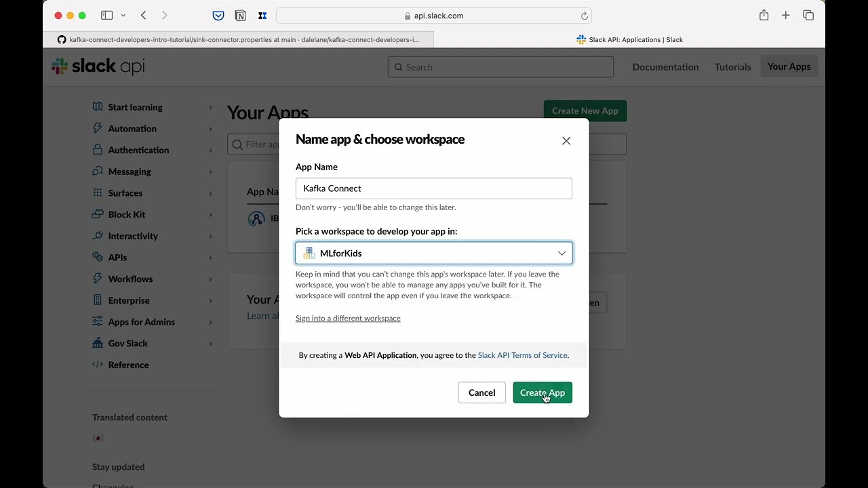The image size is (868, 488).
Task: Click the App Name text field
Action: point(434,188)
